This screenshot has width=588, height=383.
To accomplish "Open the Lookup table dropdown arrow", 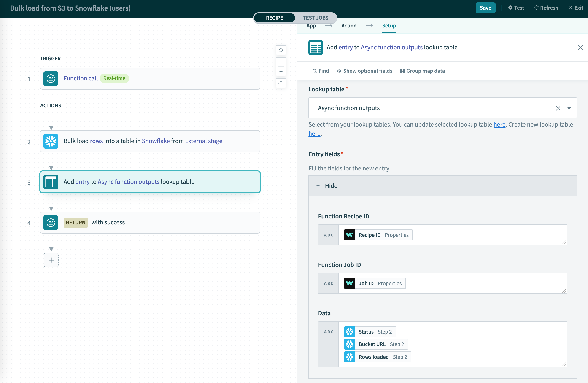I will 569,108.
